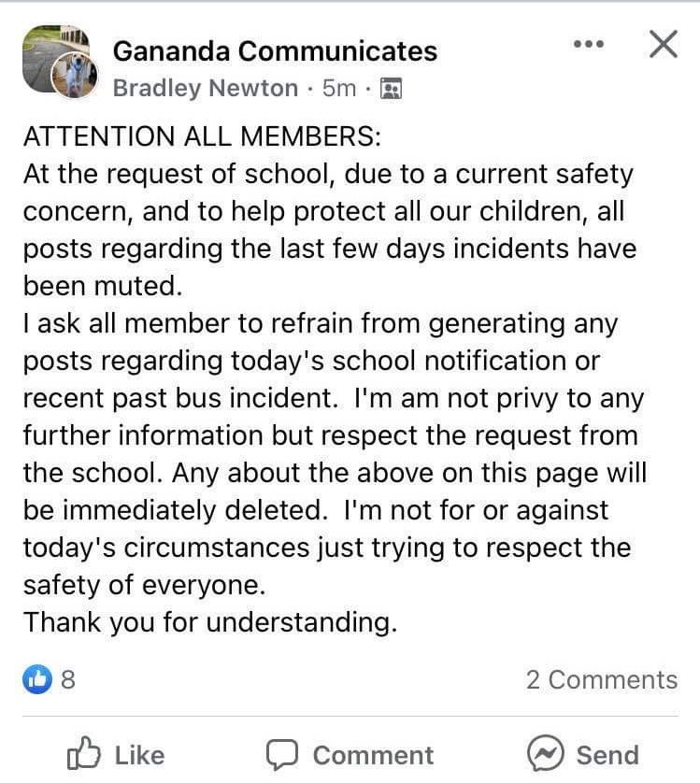Click the group members privacy icon

tap(392, 89)
